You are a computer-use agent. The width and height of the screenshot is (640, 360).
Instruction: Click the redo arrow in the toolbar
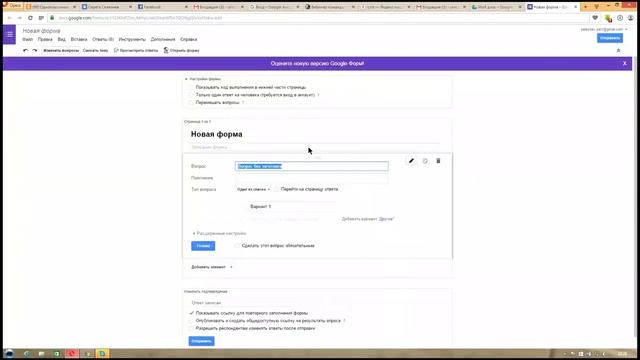(35, 50)
